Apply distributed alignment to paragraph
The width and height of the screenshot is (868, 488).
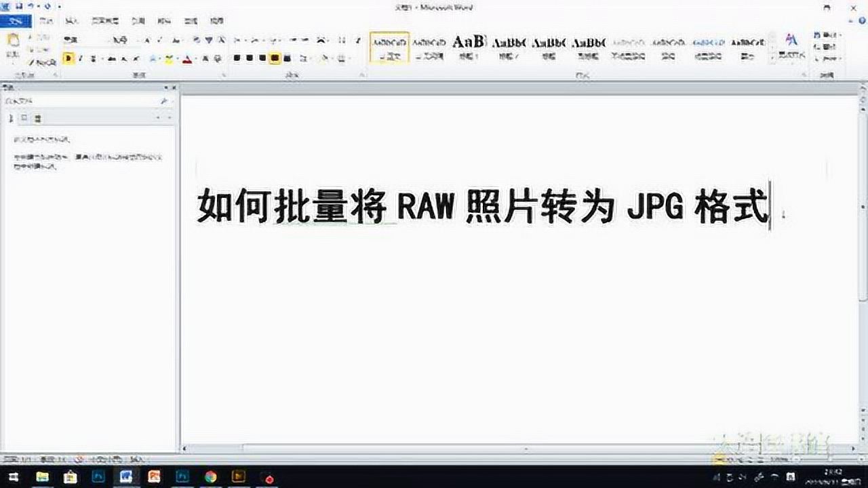point(287,58)
